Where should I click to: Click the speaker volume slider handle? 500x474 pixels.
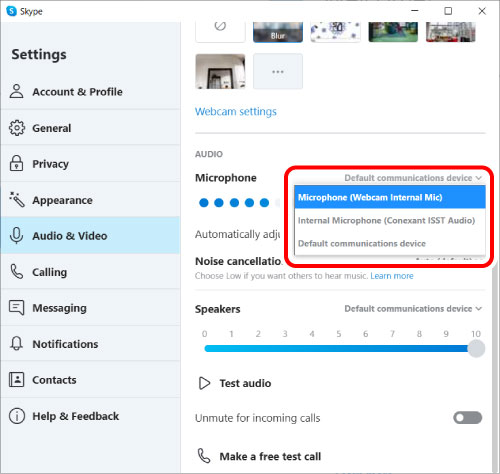tap(476, 349)
